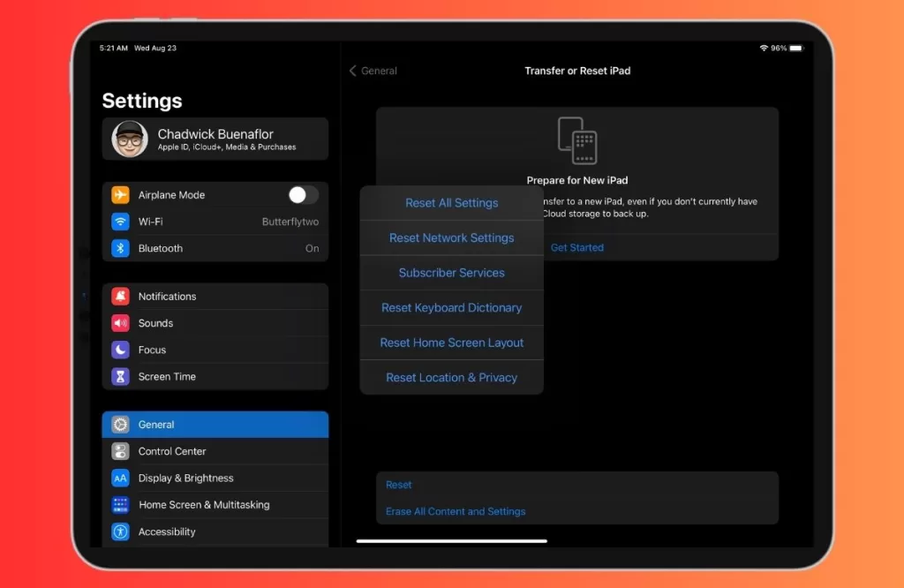Tap the 96% battery percentage
Screen dimensions: 904x588
click(779, 48)
